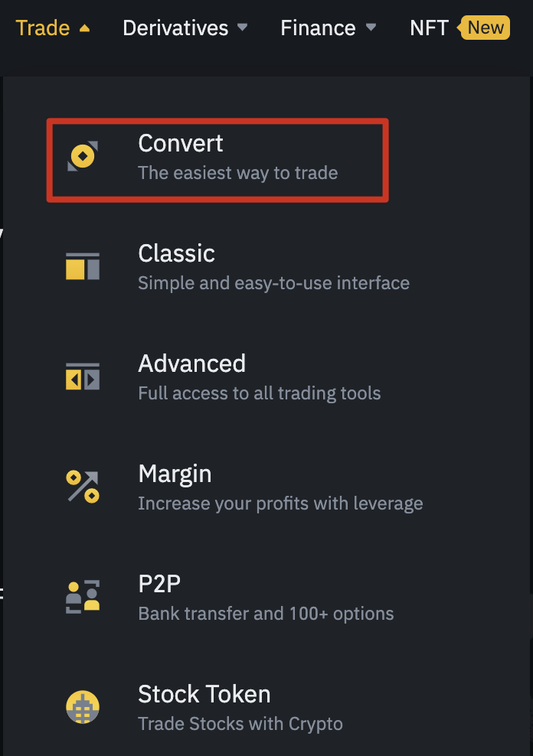
Task: Click the Classic layout icon
Action: point(83,266)
